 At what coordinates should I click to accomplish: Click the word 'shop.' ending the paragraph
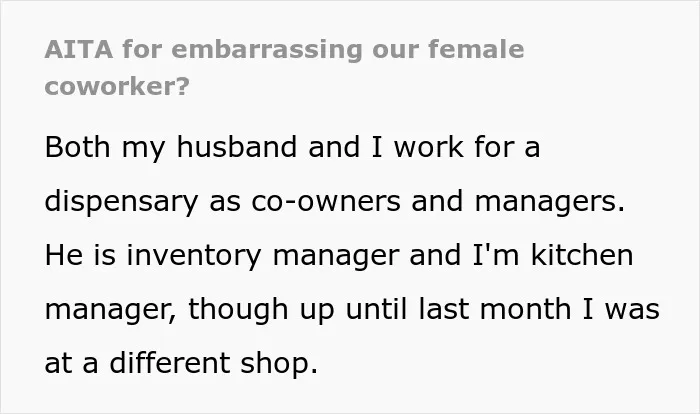tap(279, 363)
